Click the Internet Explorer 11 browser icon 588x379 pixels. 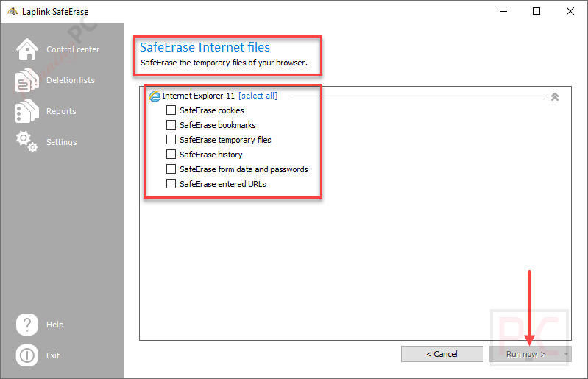(x=155, y=96)
